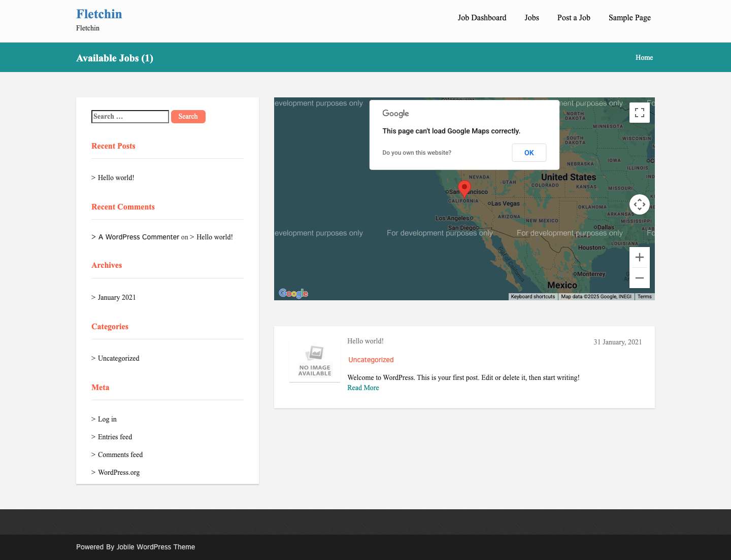Click the Google logo on the map
Viewport: 731px width, 560px height.
(x=293, y=293)
